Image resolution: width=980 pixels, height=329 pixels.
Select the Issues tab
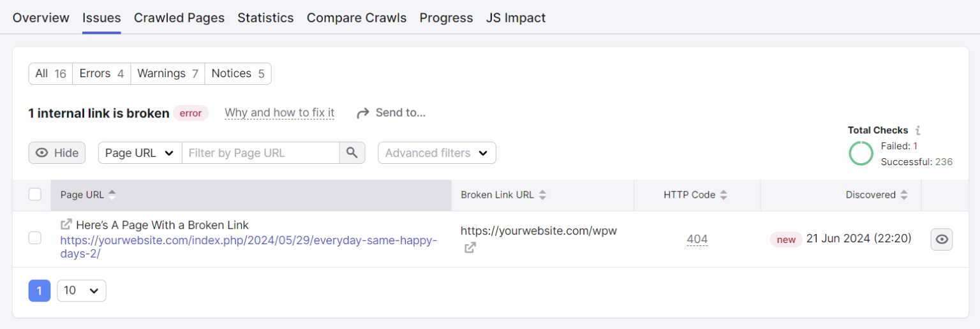pos(101,18)
